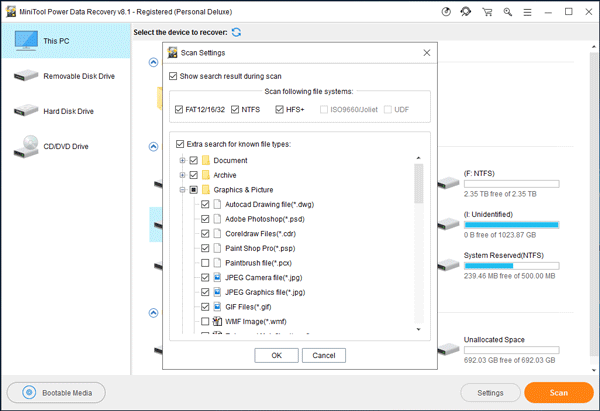
Task: Close the Scan Settings dialog
Action: coord(427,53)
